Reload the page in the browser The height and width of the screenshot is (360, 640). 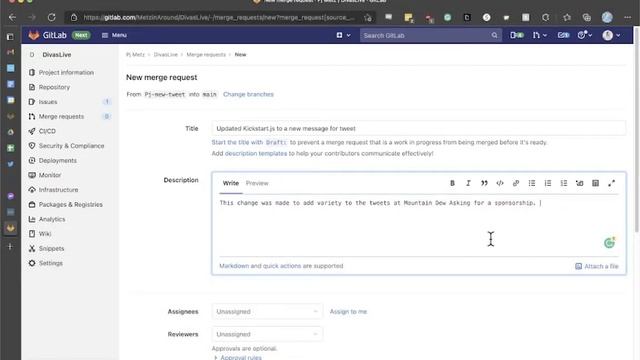(51, 17)
